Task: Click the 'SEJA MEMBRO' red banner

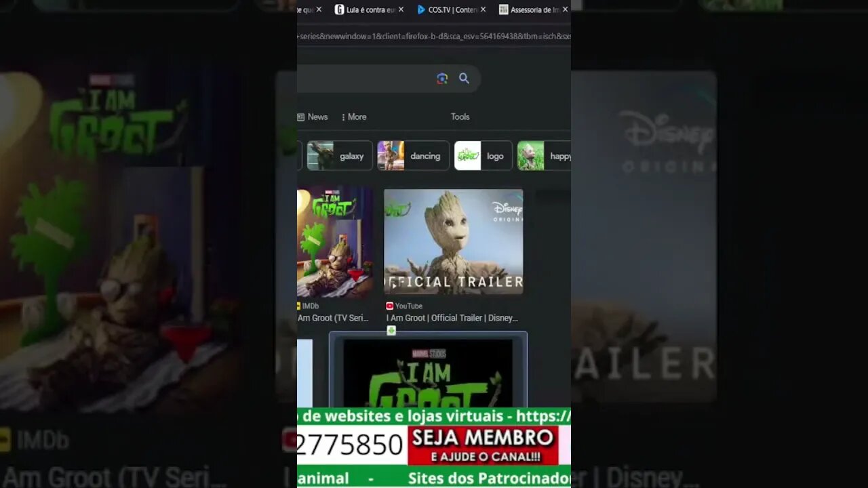Action: tap(483, 445)
